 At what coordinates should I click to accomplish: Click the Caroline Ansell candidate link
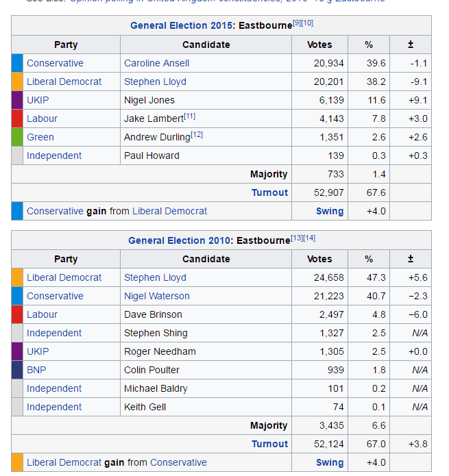(156, 63)
